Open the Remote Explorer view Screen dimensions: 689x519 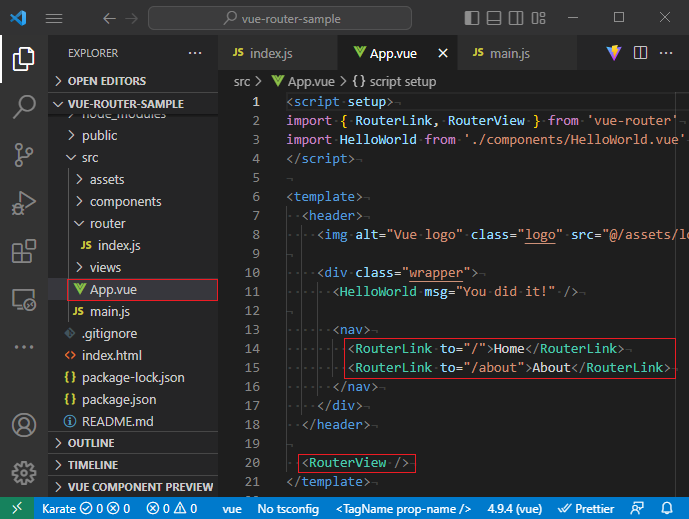[x=24, y=299]
